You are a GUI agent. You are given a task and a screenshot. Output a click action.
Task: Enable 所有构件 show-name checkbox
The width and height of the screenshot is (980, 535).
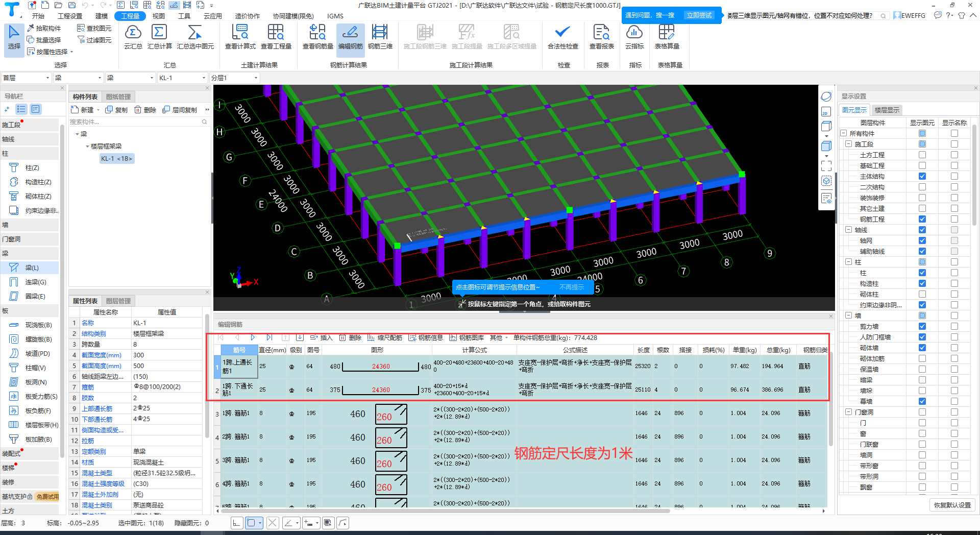click(x=954, y=133)
